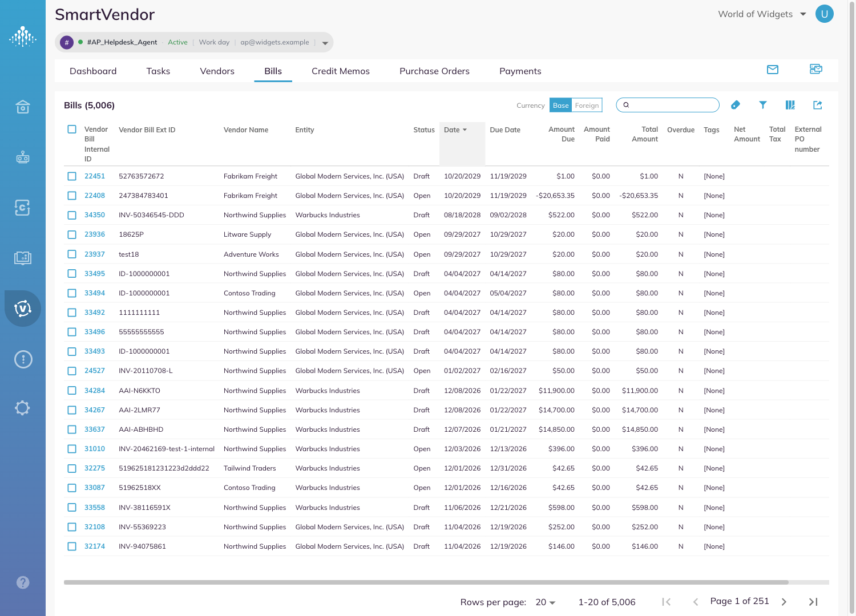Image resolution: width=856 pixels, height=616 pixels.
Task: Click the Status column header
Action: pyautogui.click(x=424, y=130)
